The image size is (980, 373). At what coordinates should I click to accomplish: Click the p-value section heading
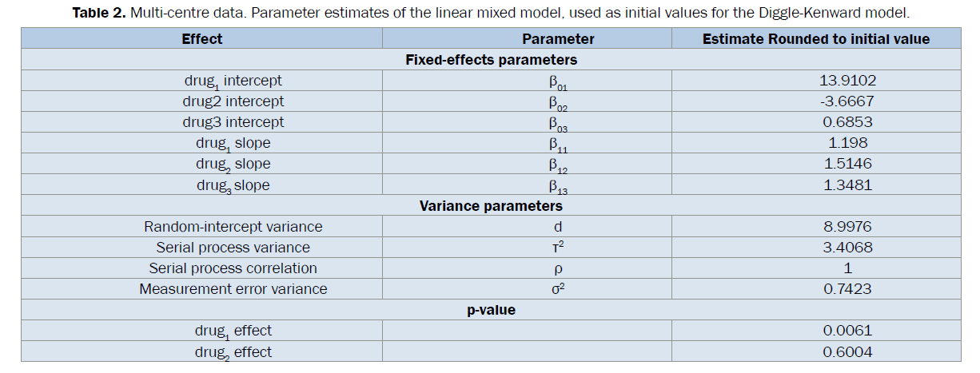coord(491,310)
